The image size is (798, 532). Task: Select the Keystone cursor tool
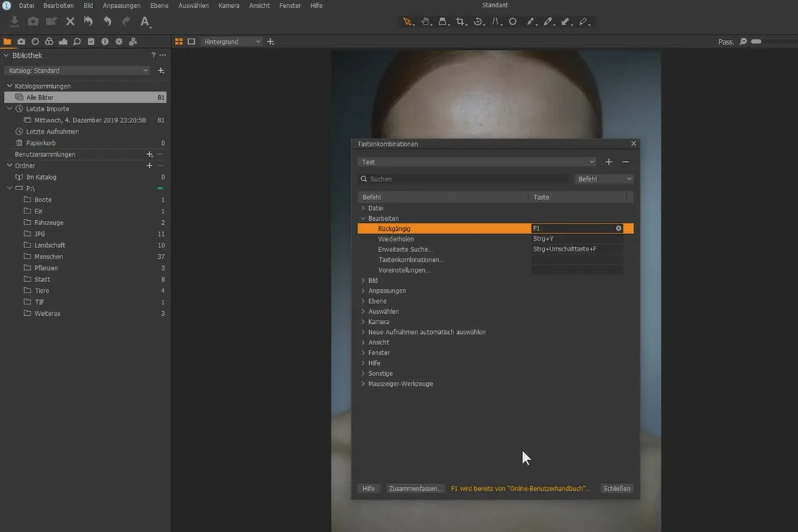pyautogui.click(x=496, y=22)
